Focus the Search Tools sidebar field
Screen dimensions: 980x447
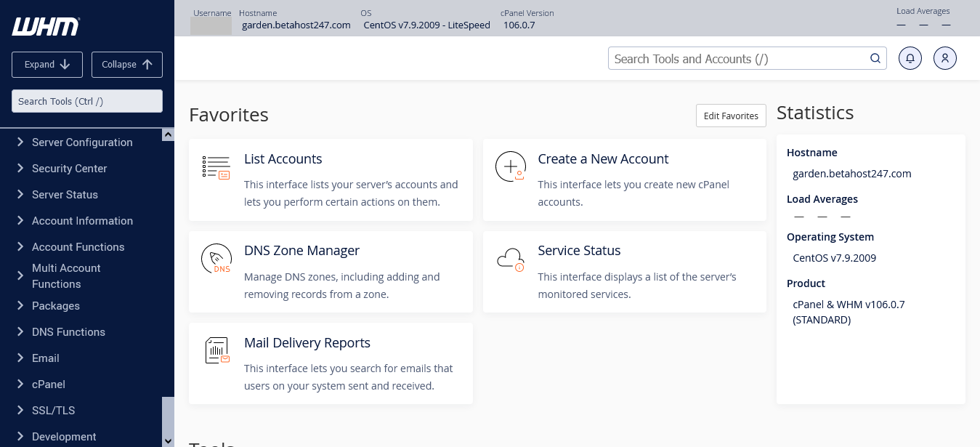[87, 101]
